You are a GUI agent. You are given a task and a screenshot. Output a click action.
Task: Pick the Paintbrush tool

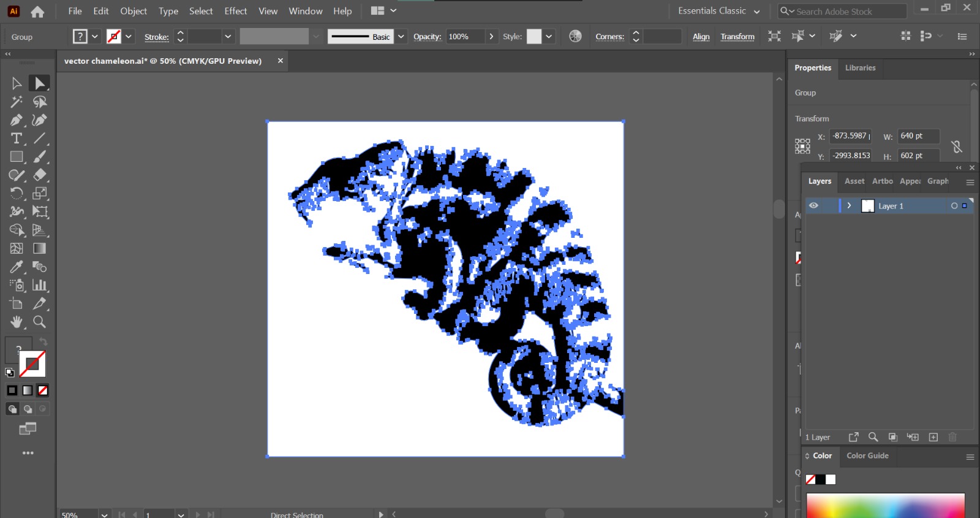[40, 157]
